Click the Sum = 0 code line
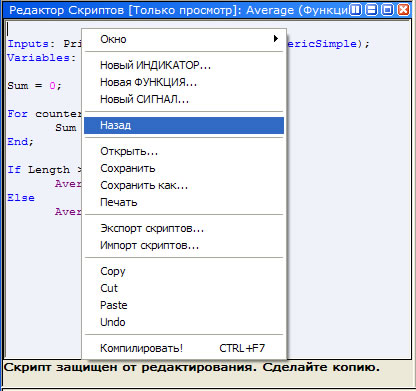 (x=35, y=86)
